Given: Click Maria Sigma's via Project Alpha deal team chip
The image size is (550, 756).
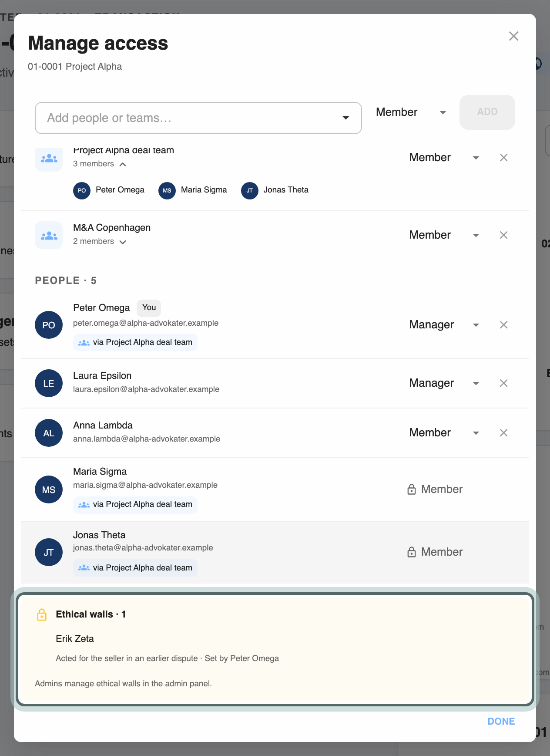Looking at the screenshot, I should (135, 504).
